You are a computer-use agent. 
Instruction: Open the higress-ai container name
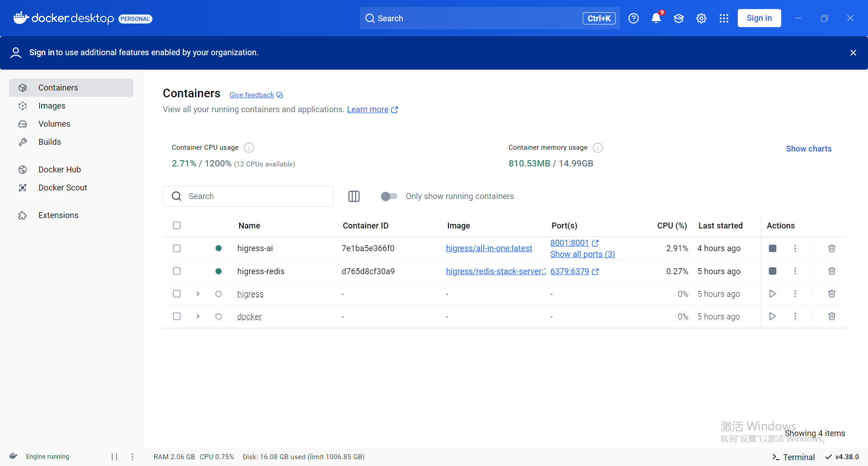pos(255,248)
